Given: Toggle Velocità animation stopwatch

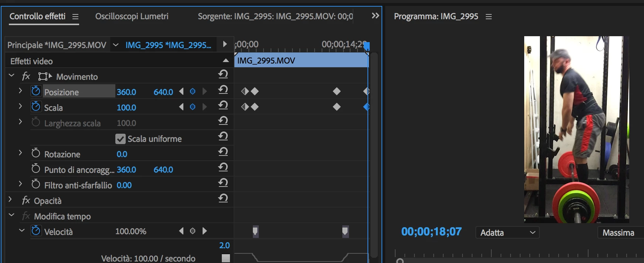Looking at the screenshot, I should (36, 231).
